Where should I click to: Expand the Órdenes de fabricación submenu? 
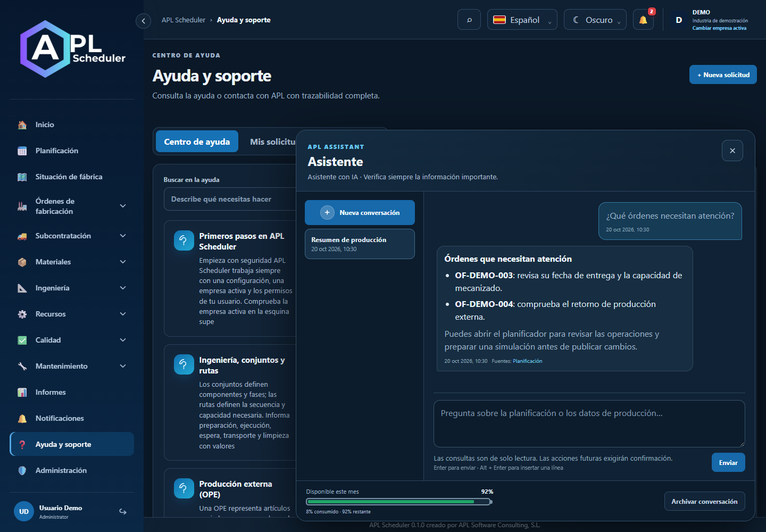point(123,206)
